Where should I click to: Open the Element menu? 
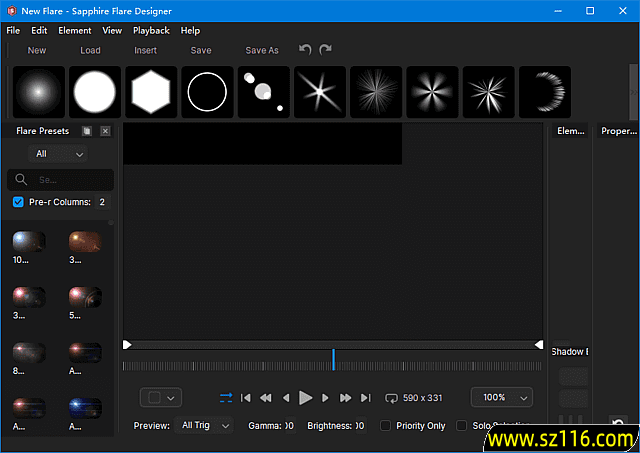tap(75, 31)
